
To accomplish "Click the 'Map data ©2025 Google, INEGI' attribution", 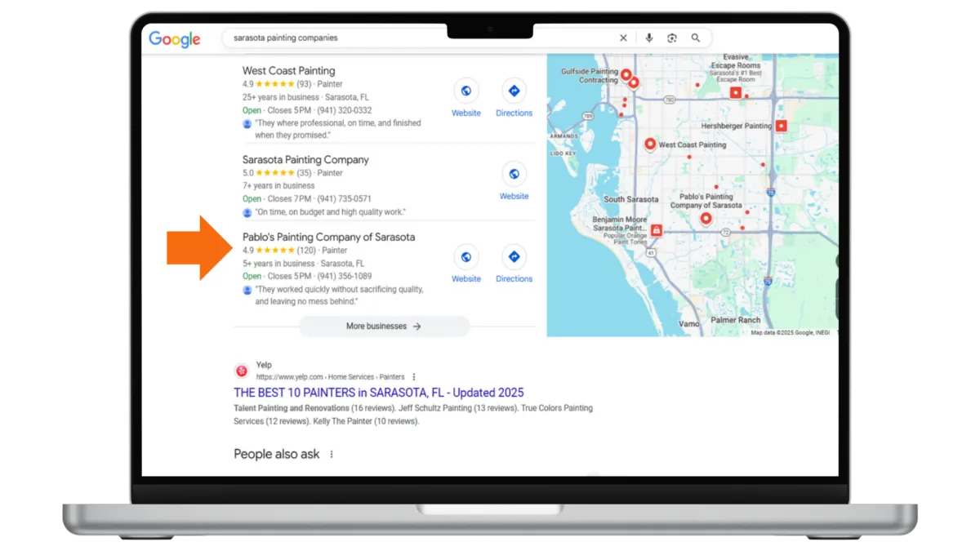I will pyautogui.click(x=789, y=333).
